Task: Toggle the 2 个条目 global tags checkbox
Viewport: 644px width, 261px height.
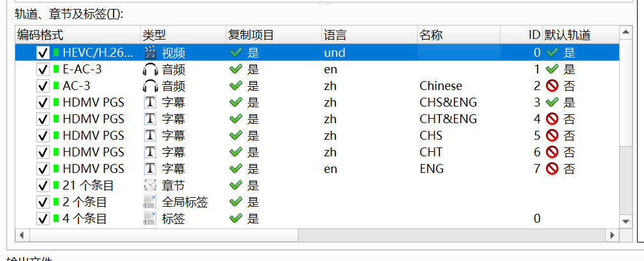Action: pos(43,202)
